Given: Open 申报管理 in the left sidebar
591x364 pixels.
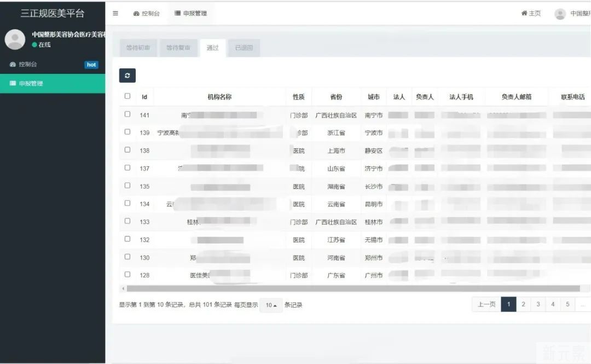Looking at the screenshot, I should pos(31,84).
